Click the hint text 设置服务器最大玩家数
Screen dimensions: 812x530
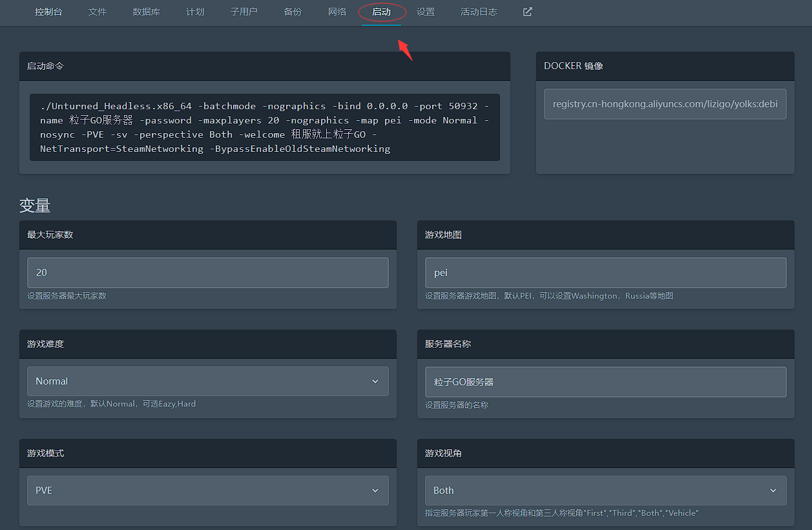[x=67, y=296]
